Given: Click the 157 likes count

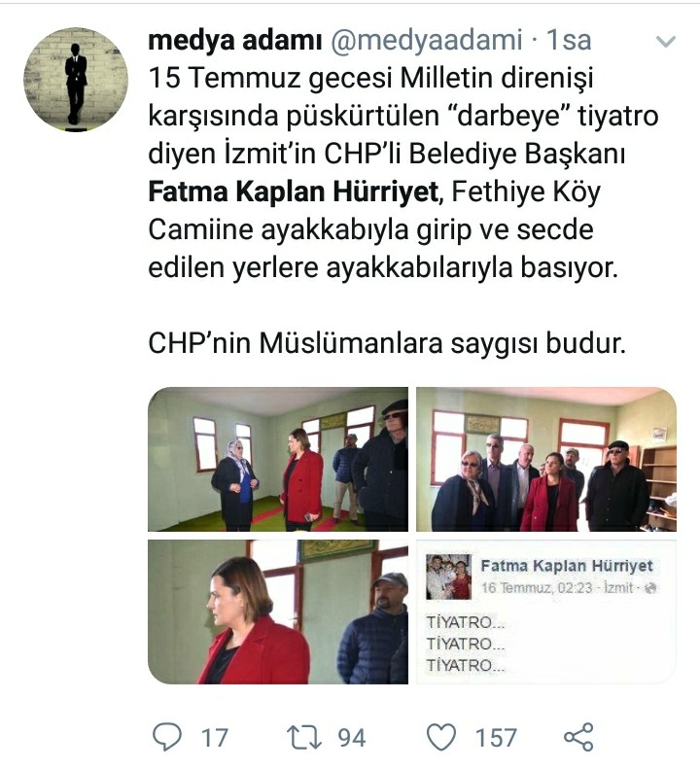Looking at the screenshot, I should pos(496,738).
